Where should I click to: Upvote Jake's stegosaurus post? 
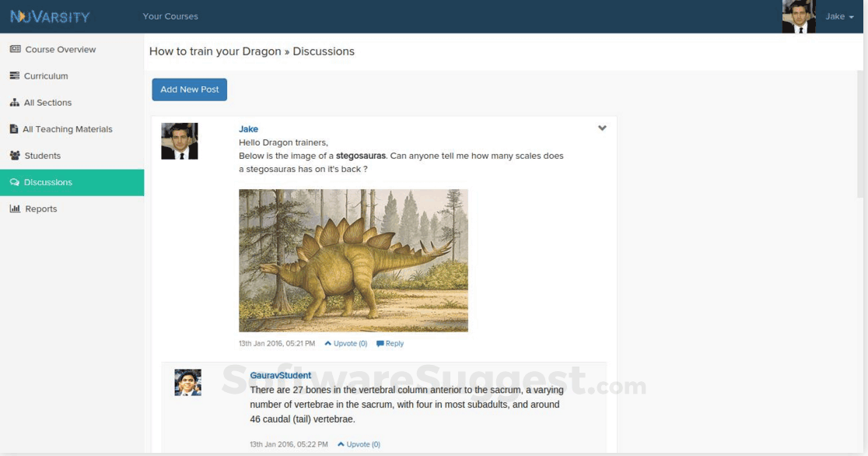click(x=345, y=343)
